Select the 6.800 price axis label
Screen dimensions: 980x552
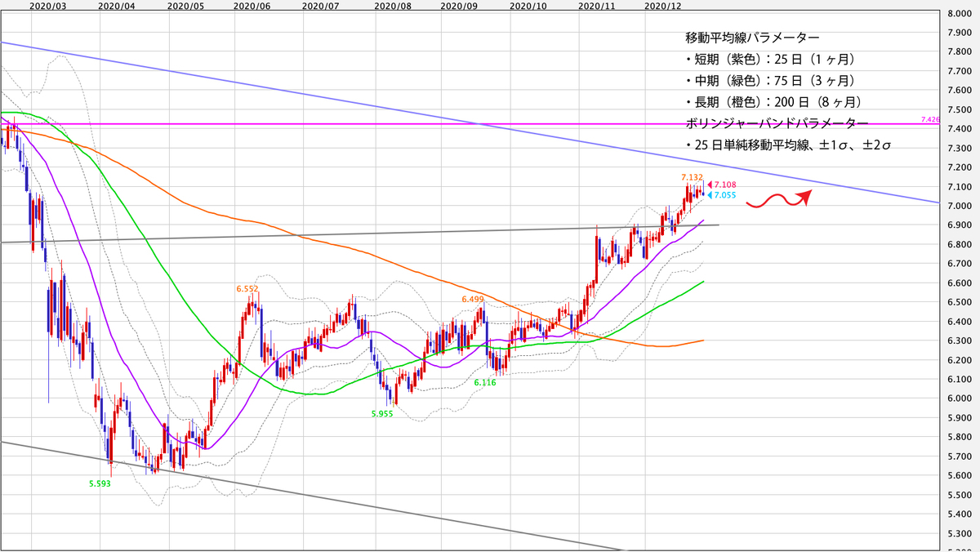960,245
